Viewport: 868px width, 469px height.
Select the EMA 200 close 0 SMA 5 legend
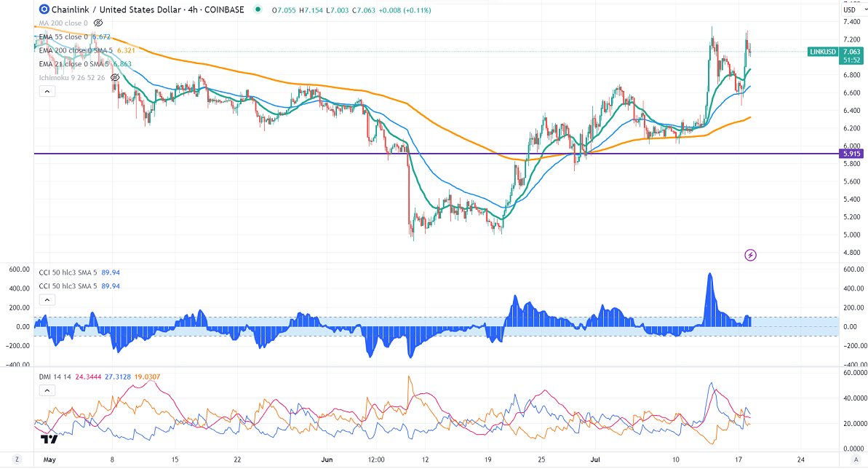click(76, 50)
